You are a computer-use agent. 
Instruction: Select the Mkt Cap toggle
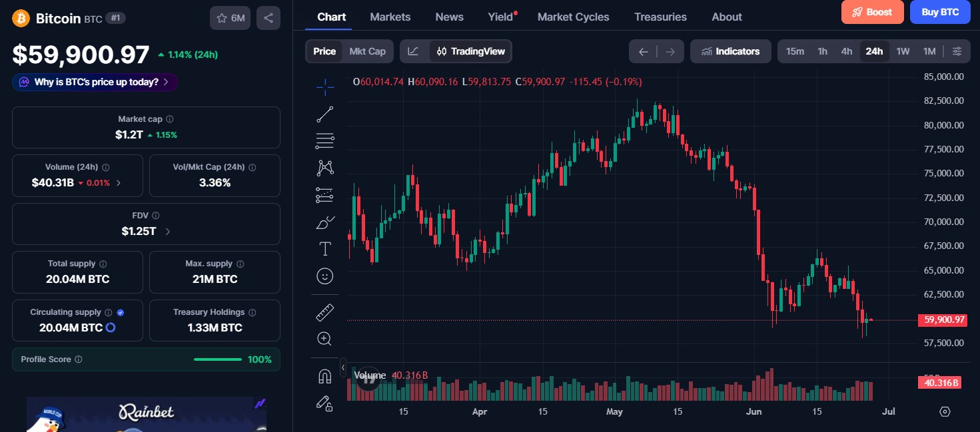(367, 51)
